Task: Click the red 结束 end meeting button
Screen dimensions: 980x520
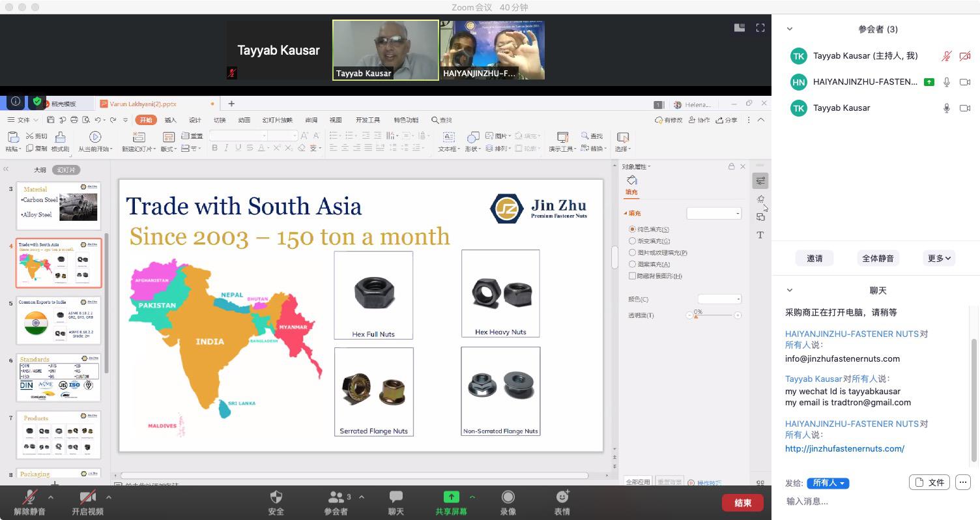Action: coord(743,502)
